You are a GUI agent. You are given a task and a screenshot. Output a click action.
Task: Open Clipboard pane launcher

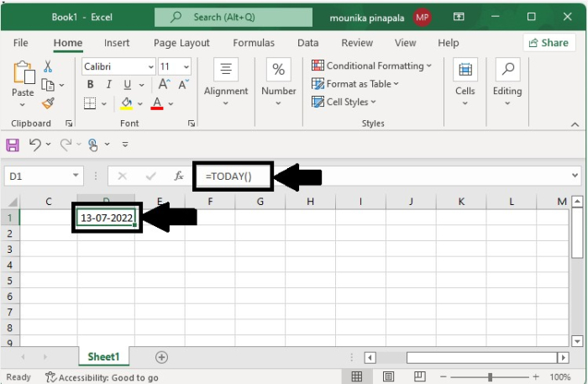tap(69, 124)
